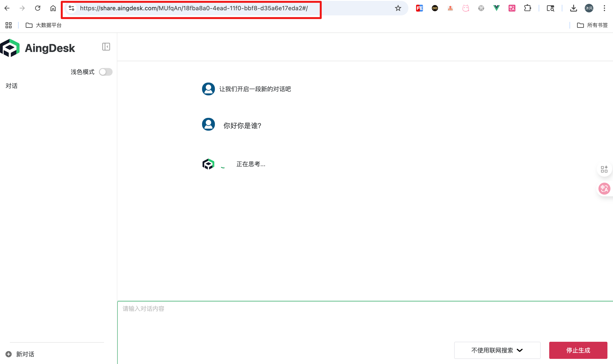Viewport: 613px width, 364px height.
Task: Click the pink cat extension icon
Action: point(466,8)
